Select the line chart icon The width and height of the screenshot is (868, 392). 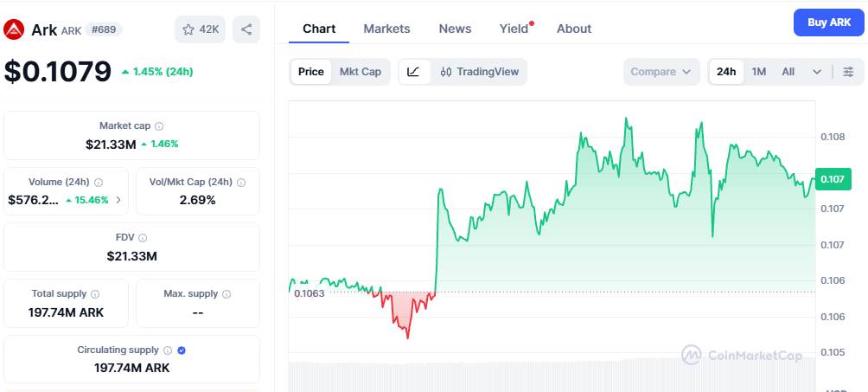pos(414,72)
